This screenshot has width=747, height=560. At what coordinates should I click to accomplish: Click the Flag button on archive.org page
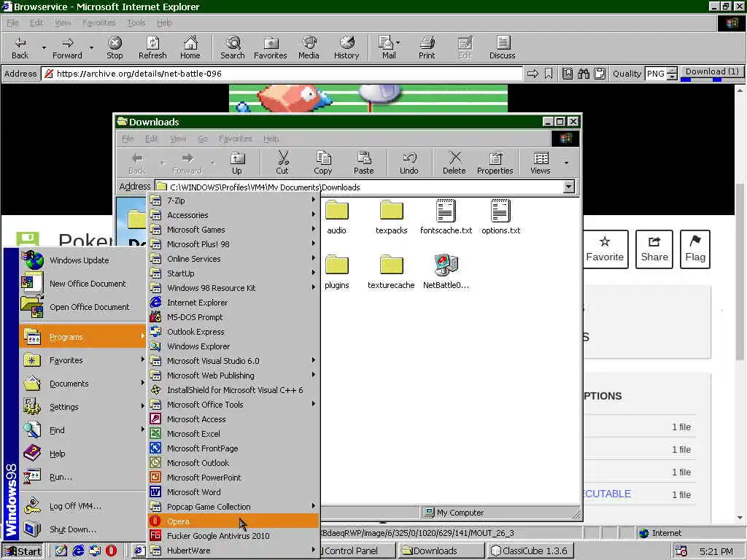695,249
